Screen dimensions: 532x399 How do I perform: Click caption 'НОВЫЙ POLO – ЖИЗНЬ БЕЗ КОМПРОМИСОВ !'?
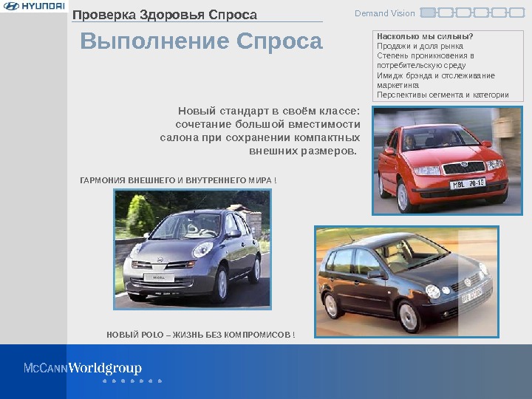(201, 335)
